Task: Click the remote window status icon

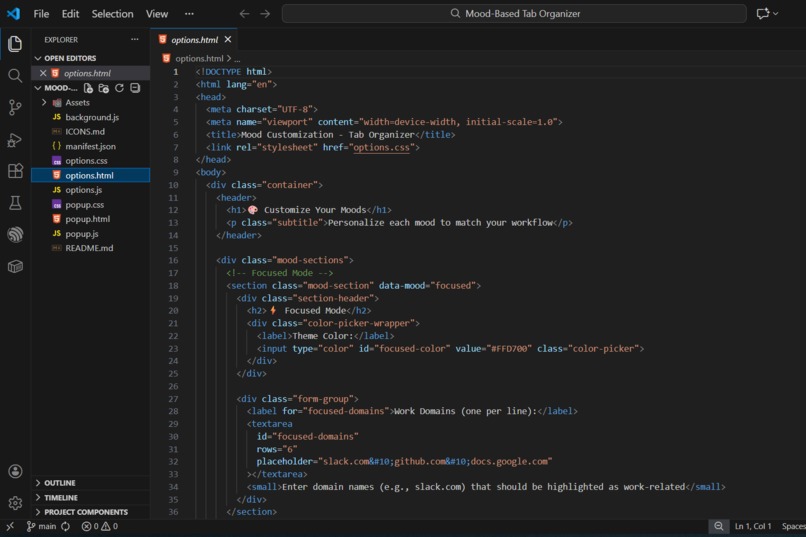Action: click(x=10, y=526)
